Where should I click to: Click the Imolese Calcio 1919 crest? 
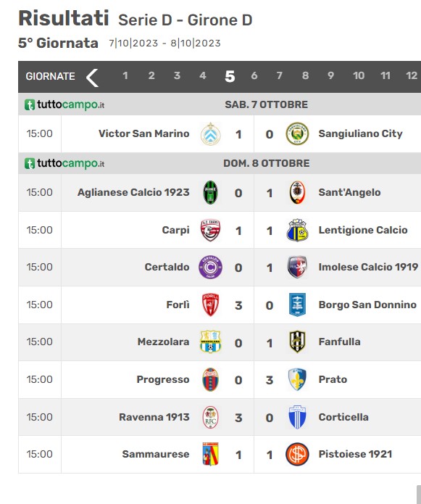pos(297,267)
